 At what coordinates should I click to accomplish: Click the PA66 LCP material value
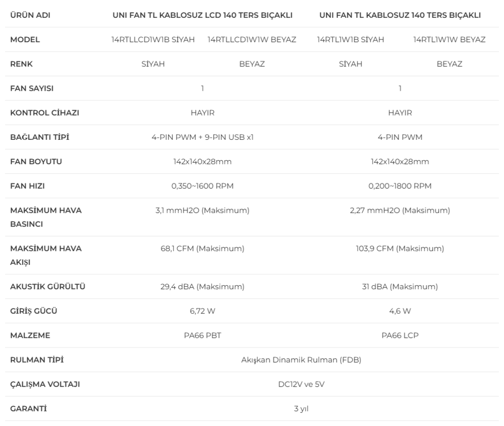click(400, 336)
